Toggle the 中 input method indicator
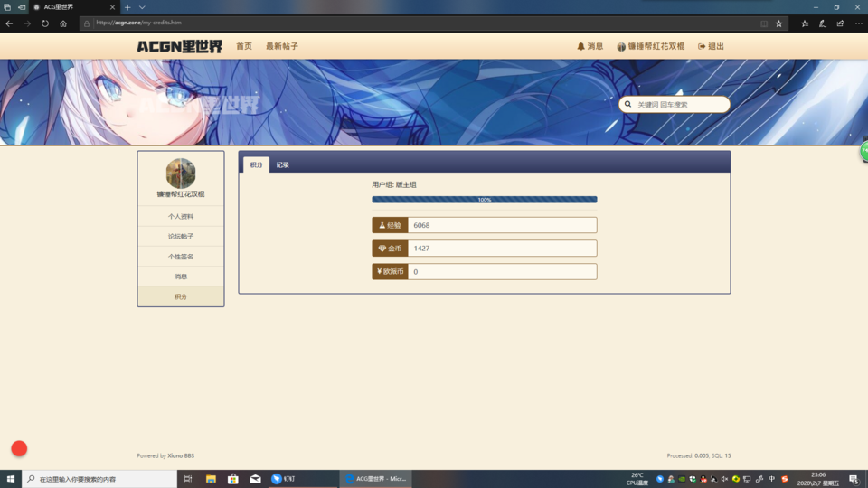 click(771, 479)
